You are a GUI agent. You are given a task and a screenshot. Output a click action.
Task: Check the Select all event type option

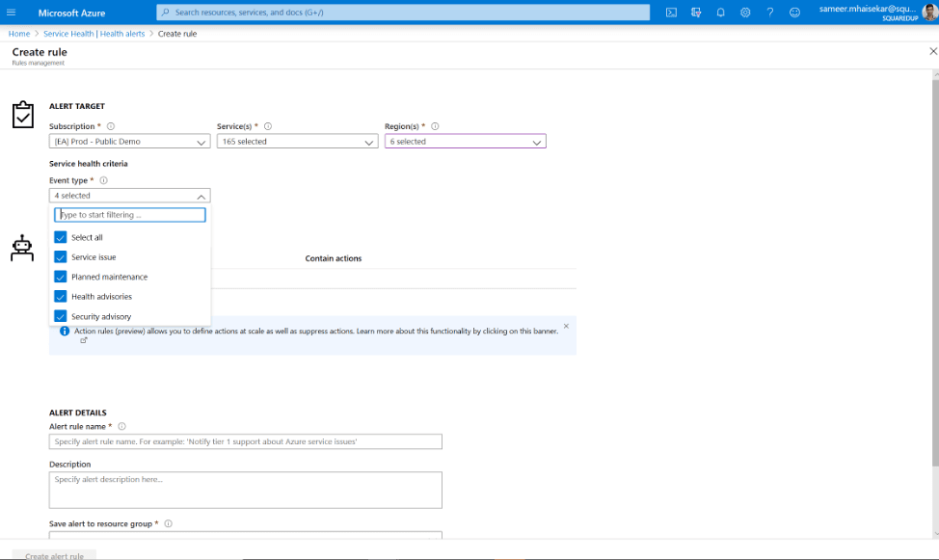(x=61, y=236)
